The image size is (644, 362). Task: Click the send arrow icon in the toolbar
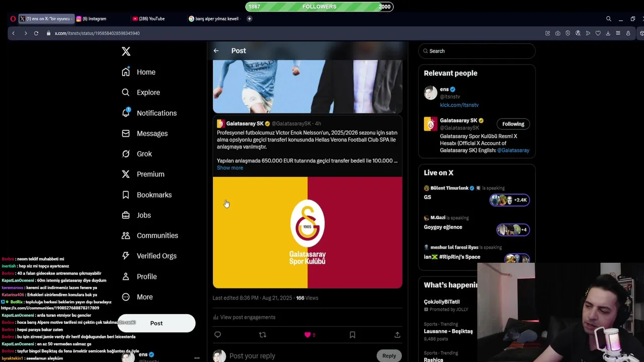click(588, 33)
